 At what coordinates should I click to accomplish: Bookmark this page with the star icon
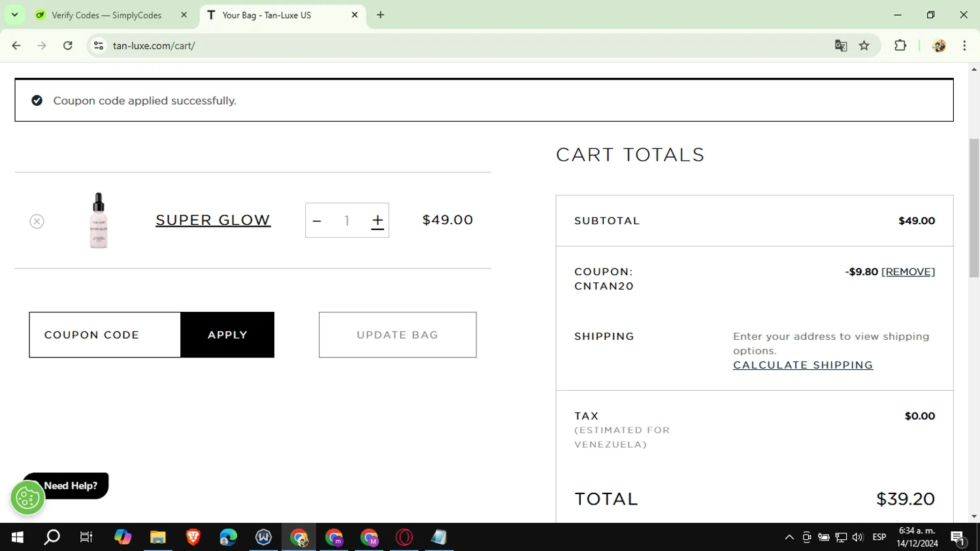[x=864, y=46]
